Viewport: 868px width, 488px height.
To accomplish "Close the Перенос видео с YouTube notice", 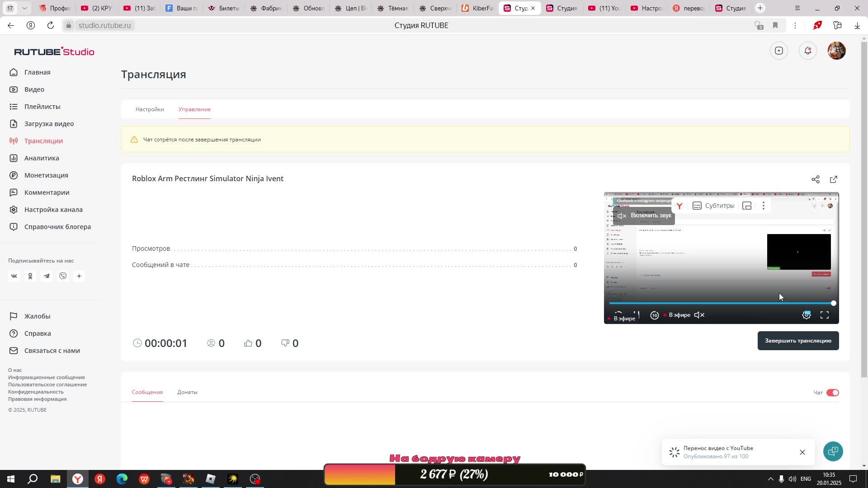I will 802,452.
